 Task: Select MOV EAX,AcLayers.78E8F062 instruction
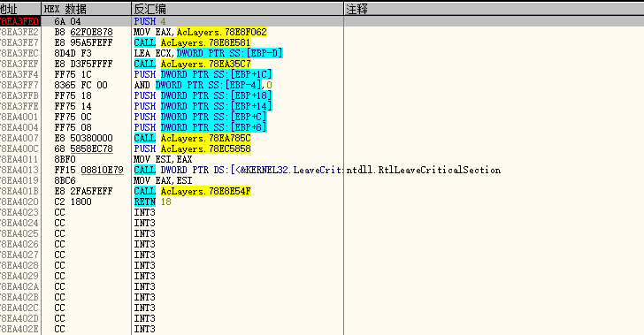point(200,32)
